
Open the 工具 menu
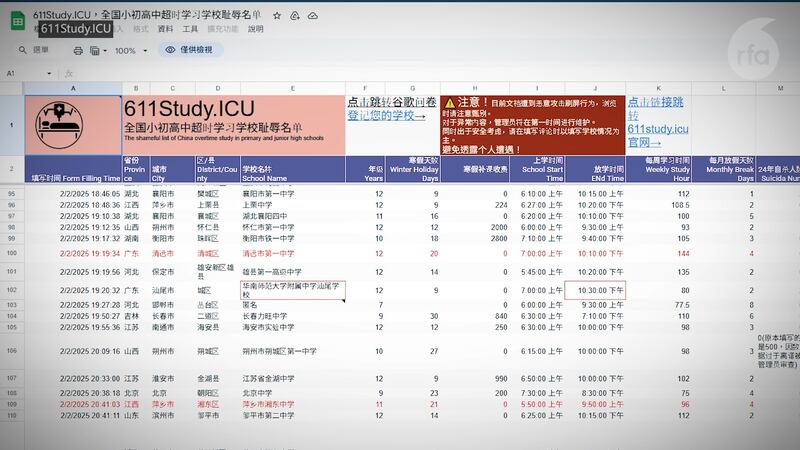tap(190, 29)
